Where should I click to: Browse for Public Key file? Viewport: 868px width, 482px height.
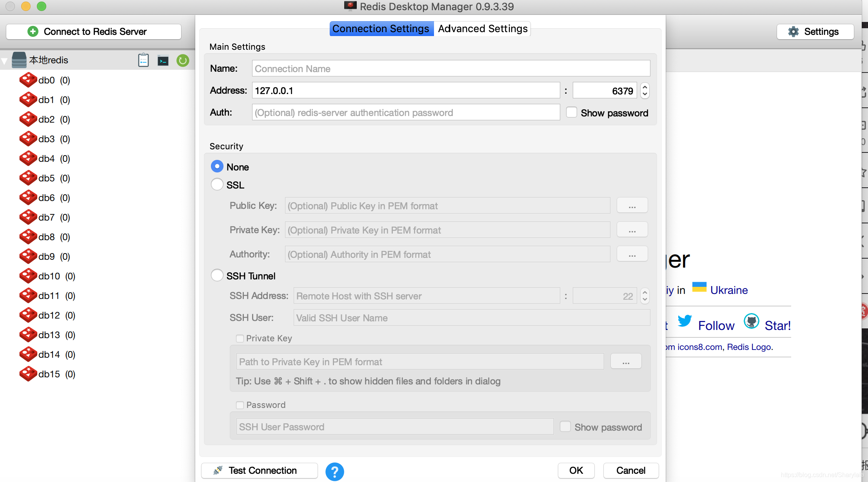(632, 205)
